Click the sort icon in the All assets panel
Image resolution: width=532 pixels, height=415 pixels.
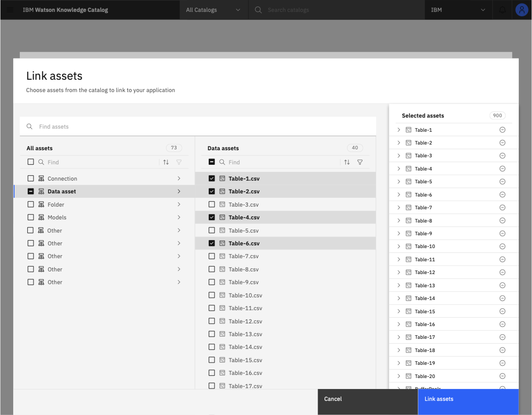tap(166, 162)
